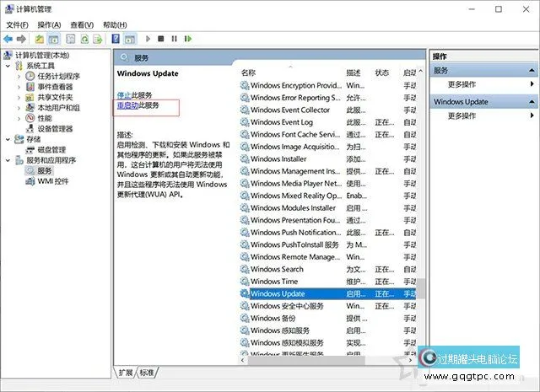Select Windows Encryption Provider service row
The height and width of the screenshot is (392, 540).
(328, 85)
